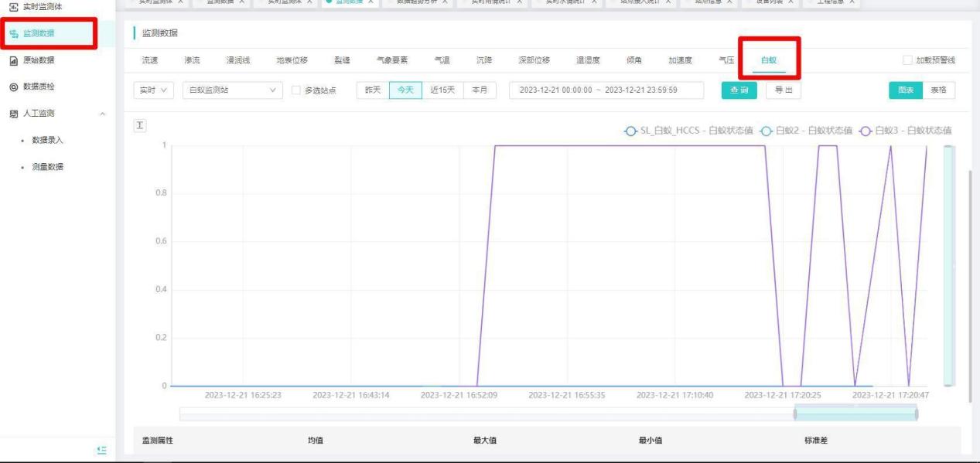Image resolution: width=980 pixels, height=463 pixels.
Task: Click the 导出 export button
Action: point(783,90)
